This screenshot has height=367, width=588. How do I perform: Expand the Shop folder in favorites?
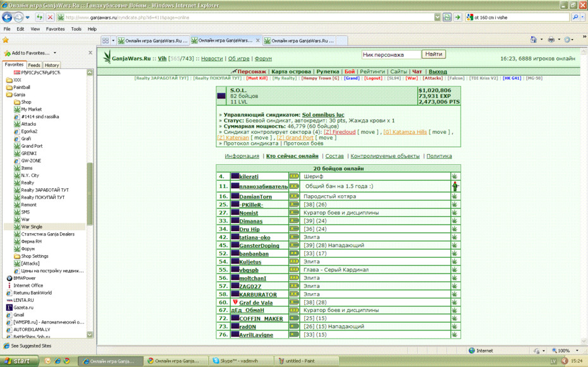[23, 102]
